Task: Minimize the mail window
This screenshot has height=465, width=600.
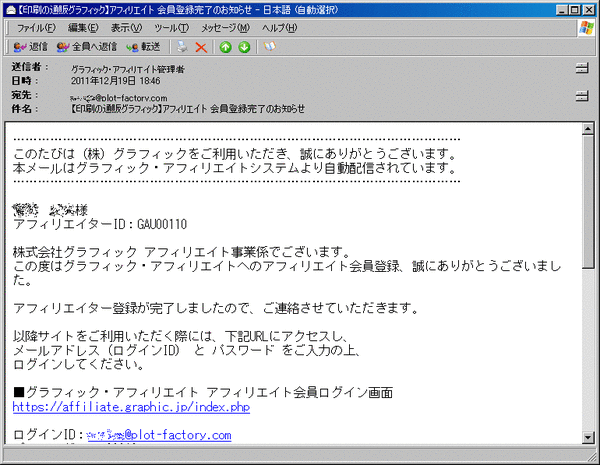Action: (562, 10)
